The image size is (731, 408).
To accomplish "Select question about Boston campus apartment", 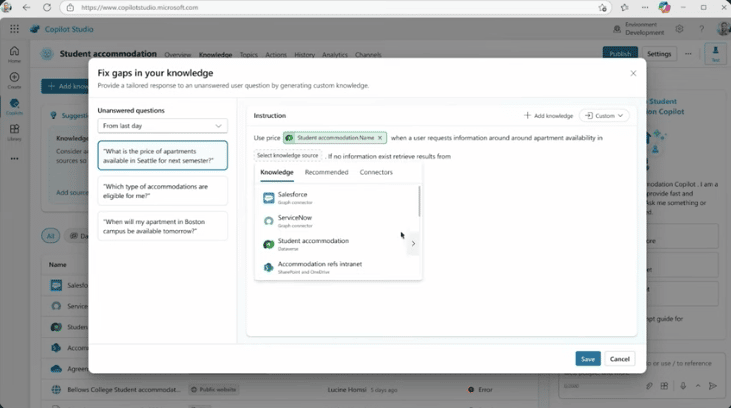I will (162, 226).
